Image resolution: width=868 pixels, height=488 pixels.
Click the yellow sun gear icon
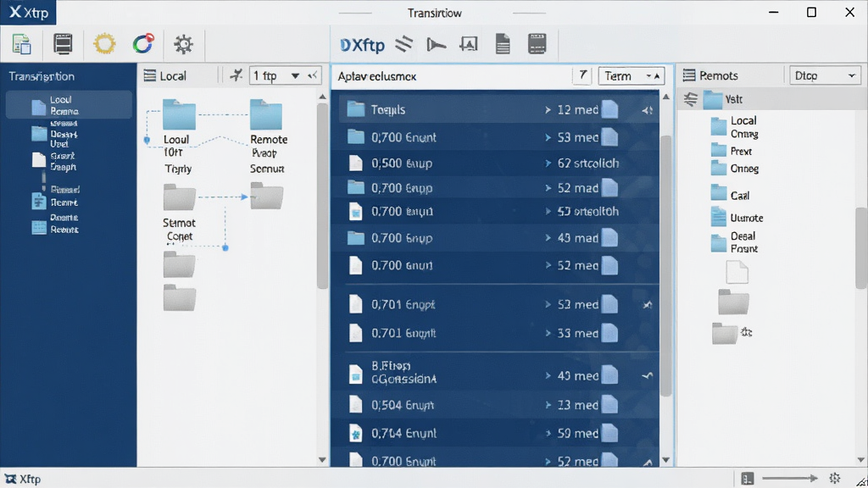104,44
